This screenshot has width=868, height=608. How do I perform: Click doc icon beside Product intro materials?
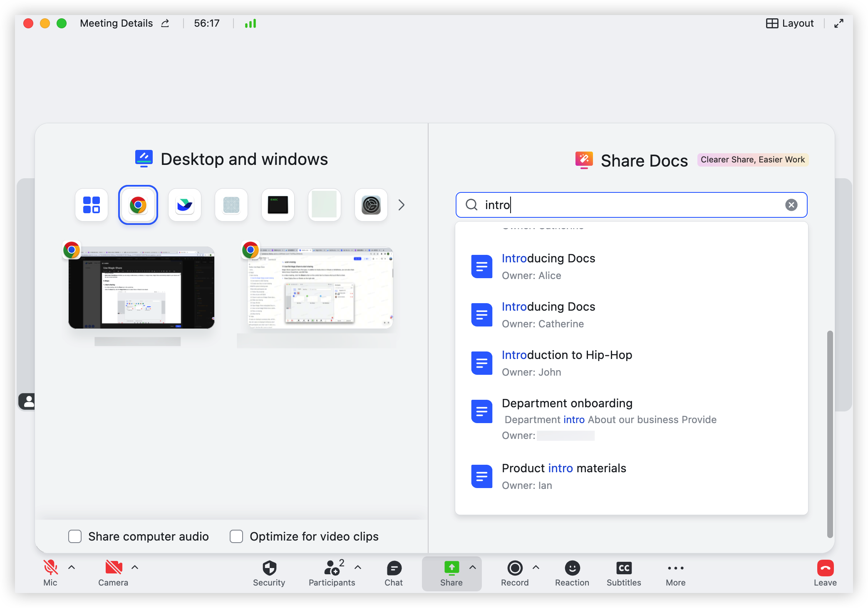coord(482,476)
